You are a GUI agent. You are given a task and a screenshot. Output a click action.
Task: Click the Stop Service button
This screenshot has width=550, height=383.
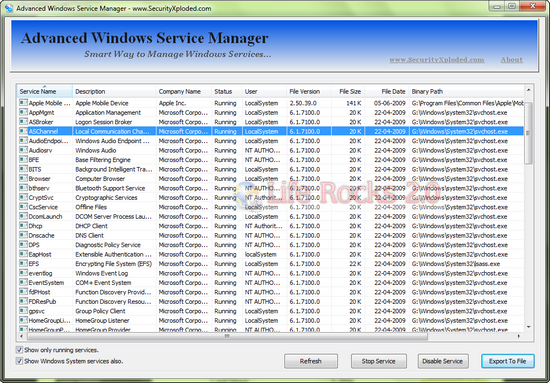click(378, 361)
